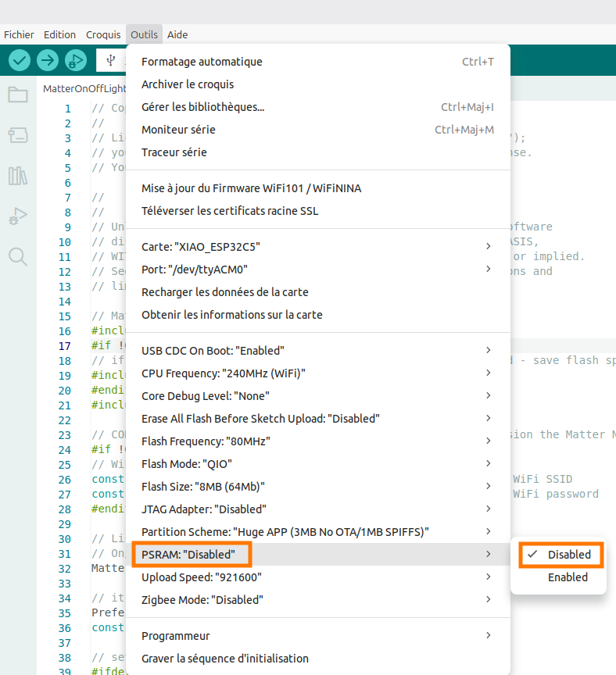Expand the Carte XIAO_ESP32C5 submenu

(x=317, y=247)
